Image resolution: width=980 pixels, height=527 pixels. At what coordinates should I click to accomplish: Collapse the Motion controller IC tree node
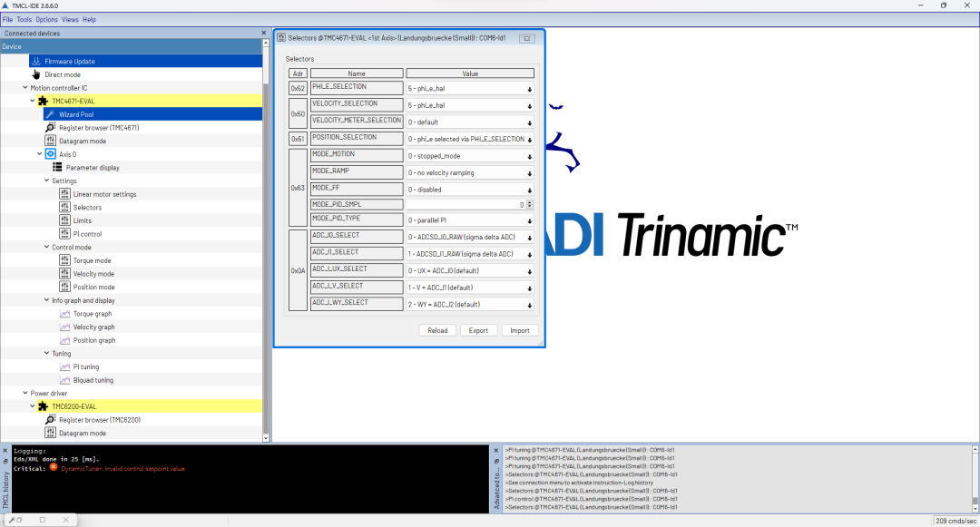tap(25, 87)
